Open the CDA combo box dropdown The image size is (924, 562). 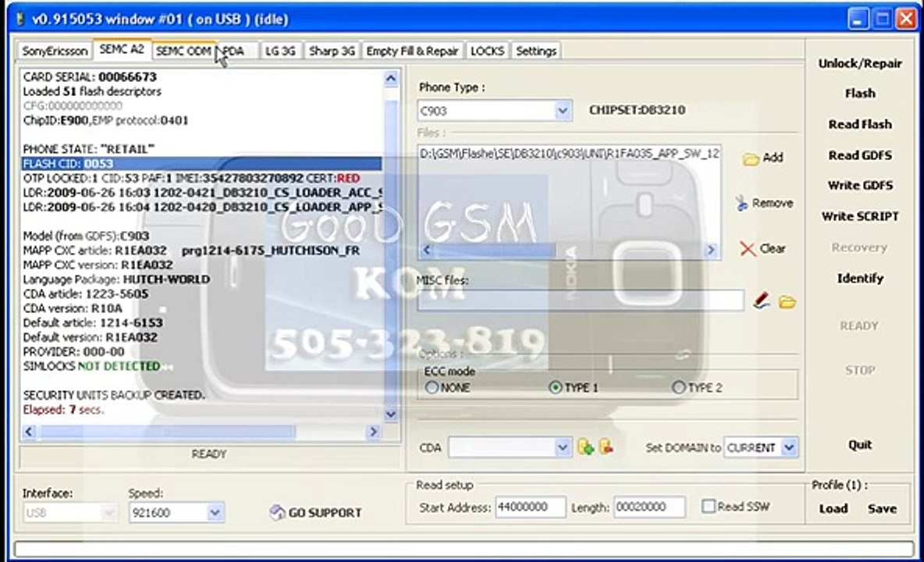(x=563, y=448)
